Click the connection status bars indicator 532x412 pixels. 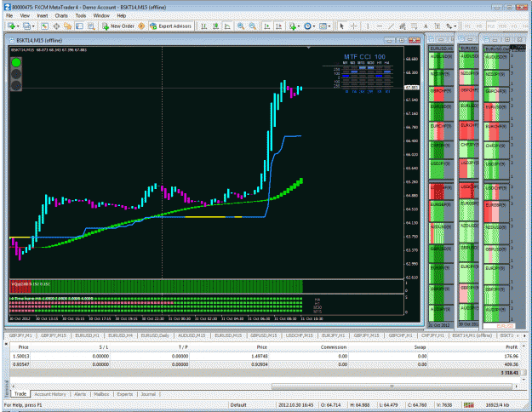coord(468,405)
